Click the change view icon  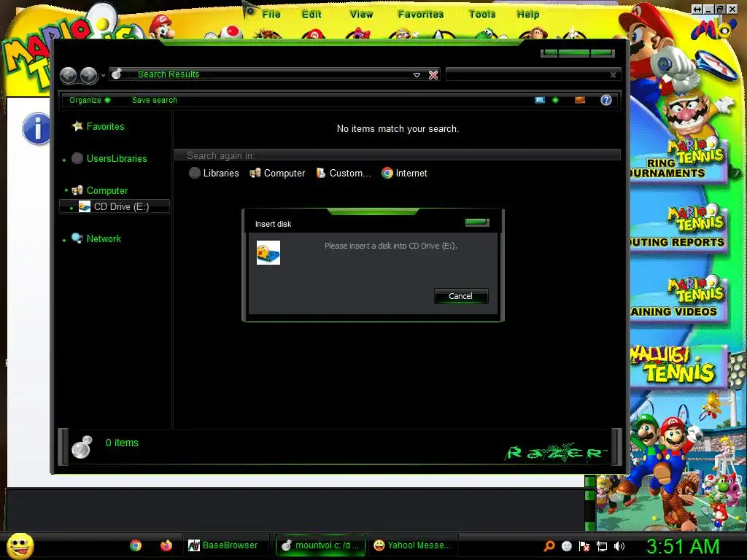point(540,100)
